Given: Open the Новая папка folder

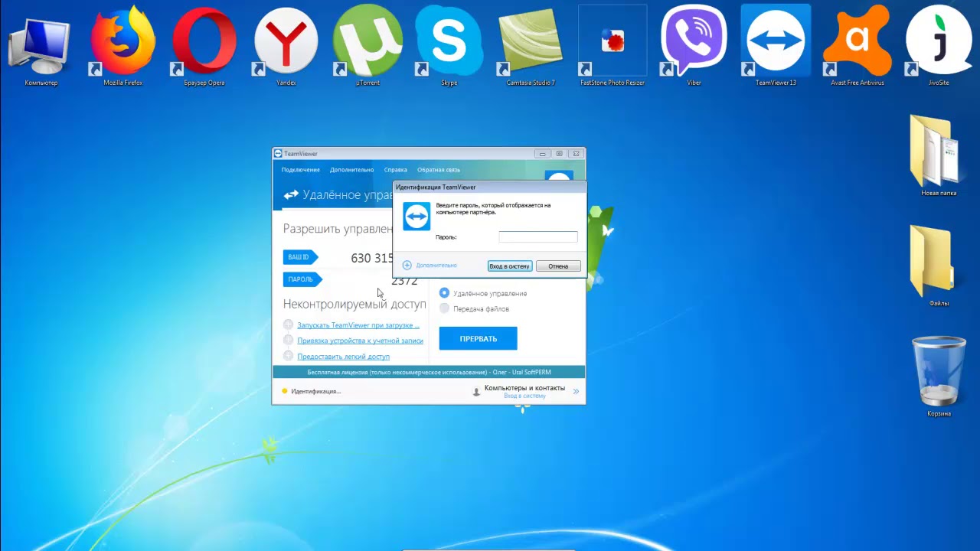Looking at the screenshot, I should coord(939,156).
